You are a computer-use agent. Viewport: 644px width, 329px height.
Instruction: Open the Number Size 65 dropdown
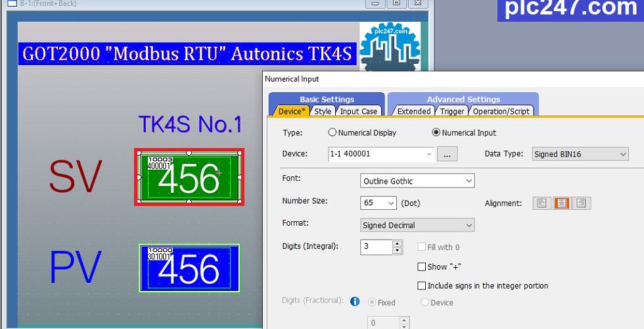(379, 203)
